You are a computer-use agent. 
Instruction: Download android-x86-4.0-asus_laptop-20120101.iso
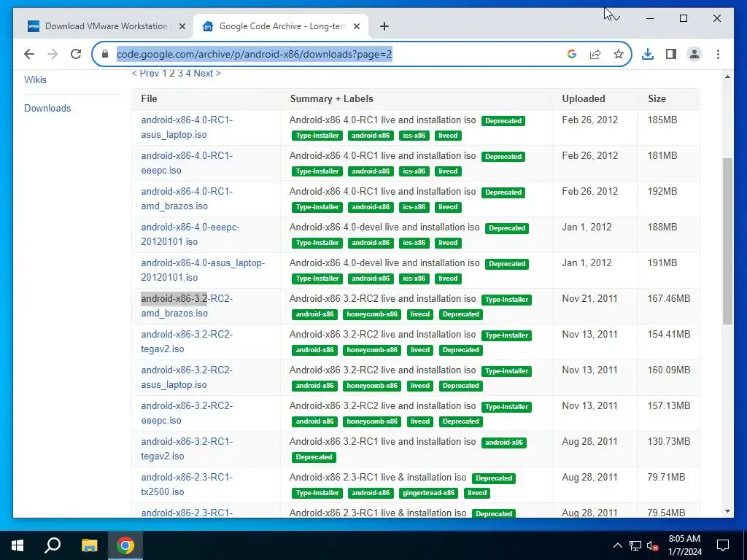pos(203,270)
